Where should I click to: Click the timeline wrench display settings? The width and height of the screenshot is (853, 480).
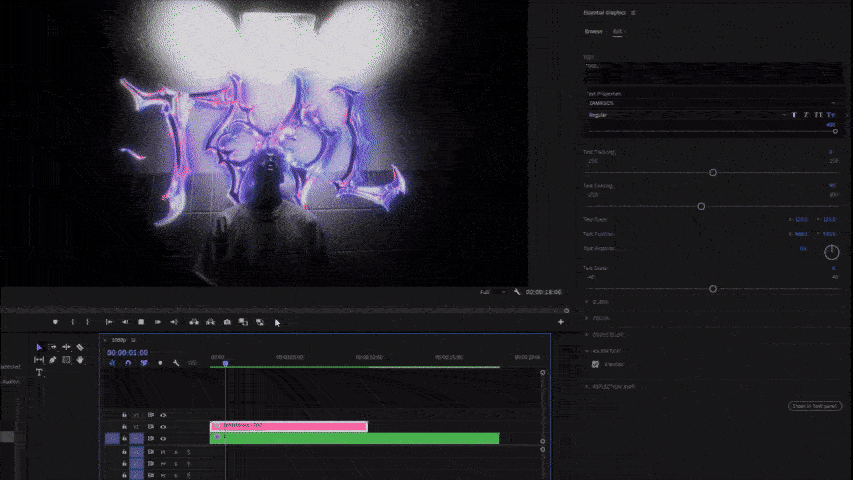pyautogui.click(x=175, y=363)
